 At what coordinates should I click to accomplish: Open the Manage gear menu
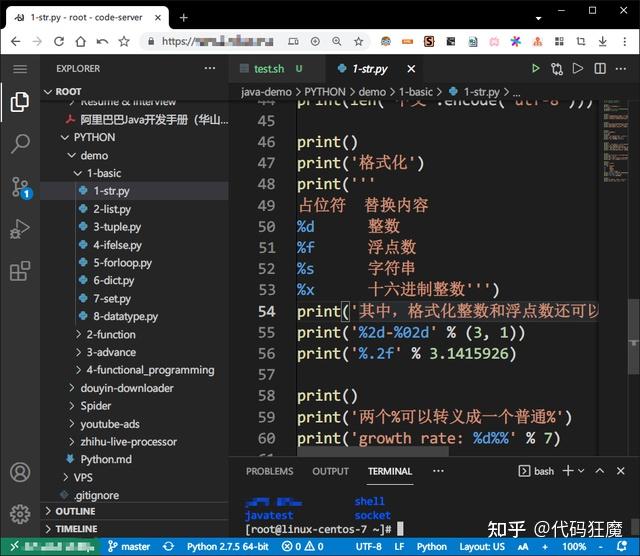20,514
